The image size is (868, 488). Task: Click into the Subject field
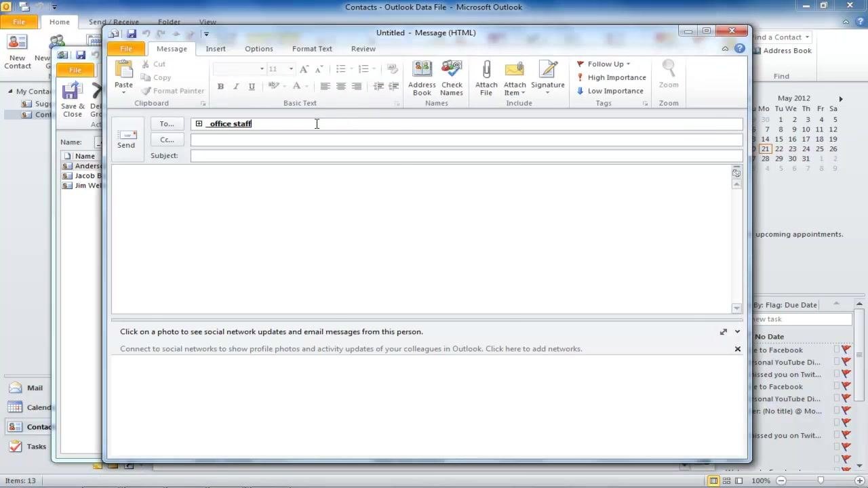(x=467, y=156)
